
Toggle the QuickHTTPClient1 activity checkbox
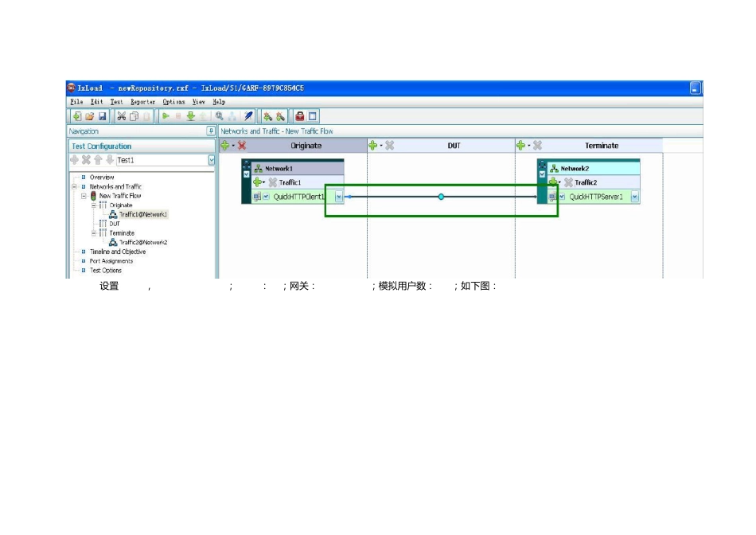[266, 197]
